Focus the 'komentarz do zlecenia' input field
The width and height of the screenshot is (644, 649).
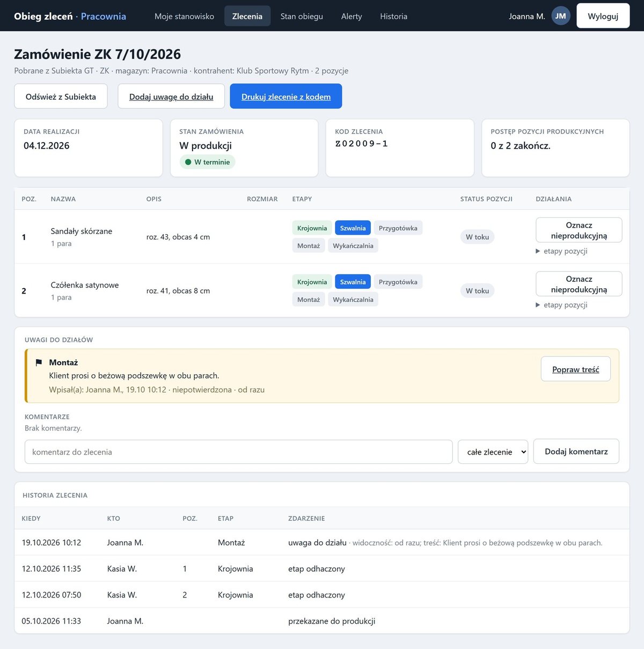tap(239, 452)
